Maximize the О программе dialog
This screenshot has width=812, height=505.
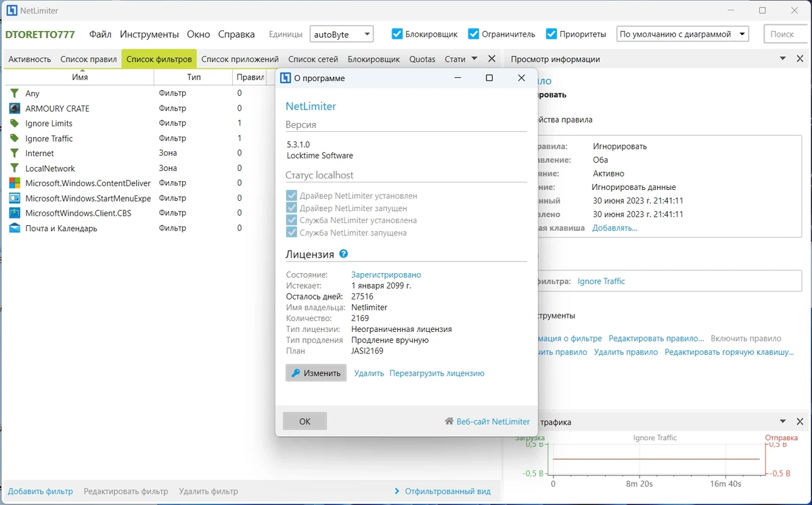tap(489, 78)
